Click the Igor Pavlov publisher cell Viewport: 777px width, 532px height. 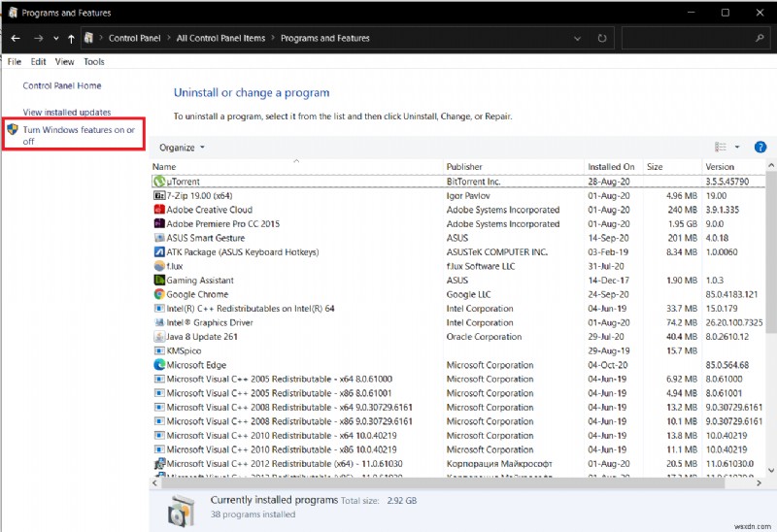click(x=468, y=196)
